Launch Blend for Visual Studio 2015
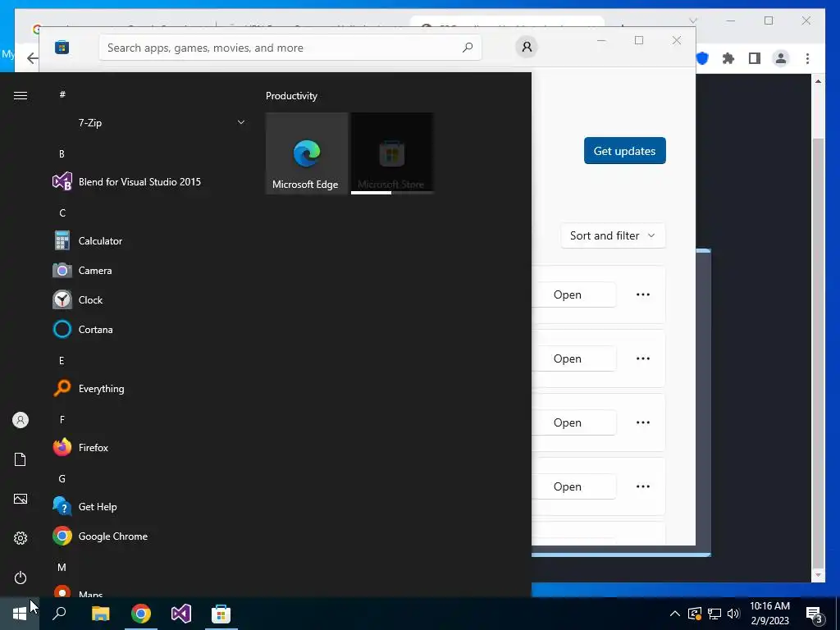The image size is (840, 630). [127, 181]
